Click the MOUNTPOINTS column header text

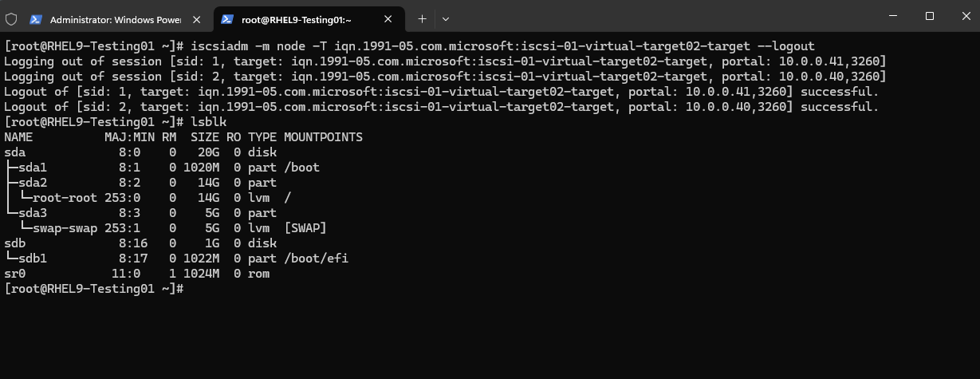323,137
